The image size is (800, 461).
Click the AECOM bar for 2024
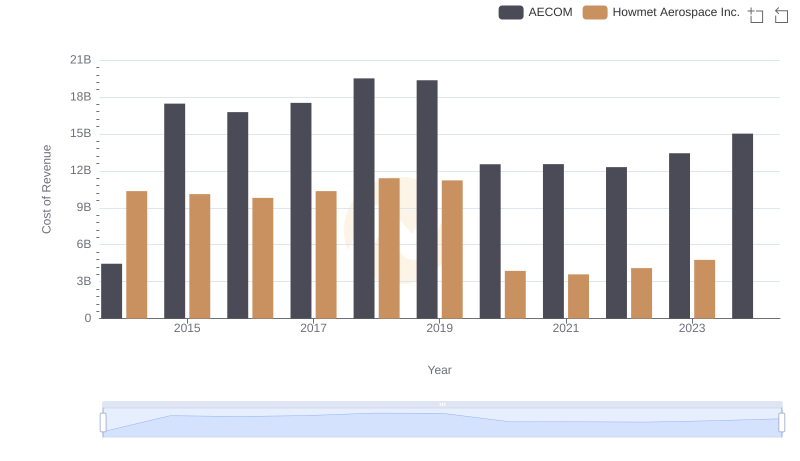(742, 226)
